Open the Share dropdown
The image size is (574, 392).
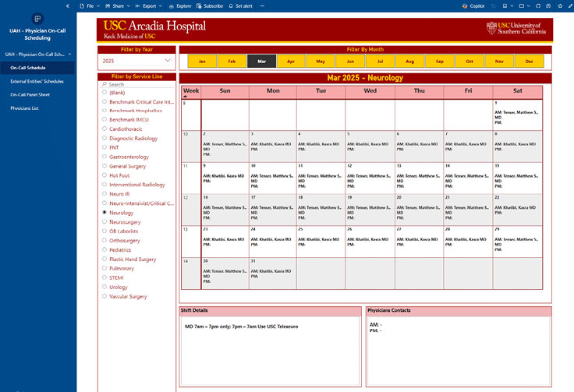116,5
